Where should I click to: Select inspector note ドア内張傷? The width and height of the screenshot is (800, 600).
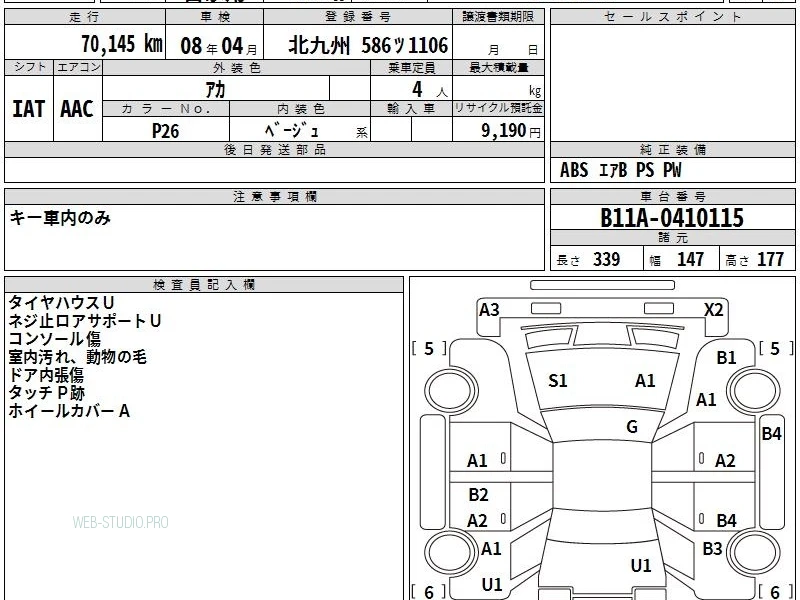(46, 375)
